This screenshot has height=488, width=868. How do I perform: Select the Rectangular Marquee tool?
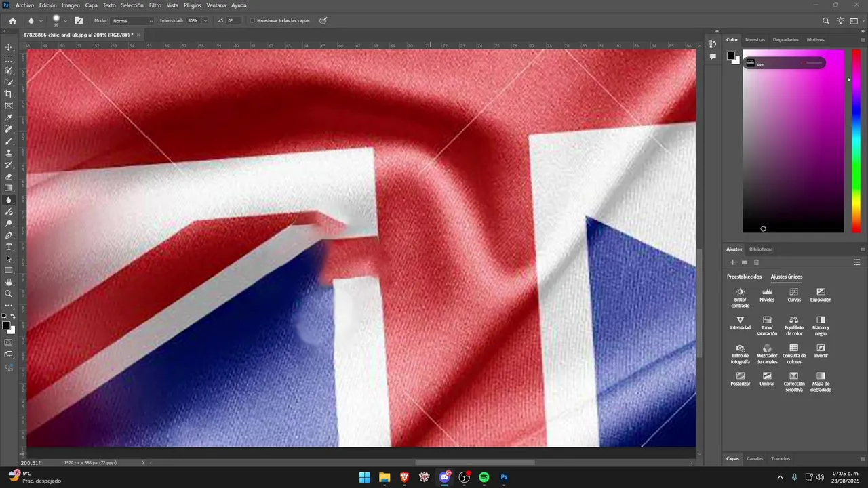coord(9,59)
